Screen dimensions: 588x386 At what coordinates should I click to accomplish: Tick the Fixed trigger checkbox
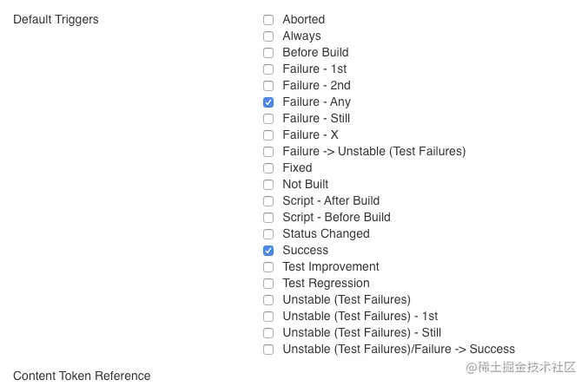click(x=268, y=168)
